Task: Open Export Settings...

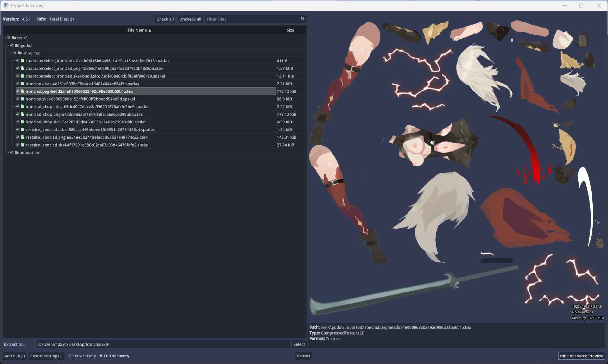Action: [x=46, y=356]
